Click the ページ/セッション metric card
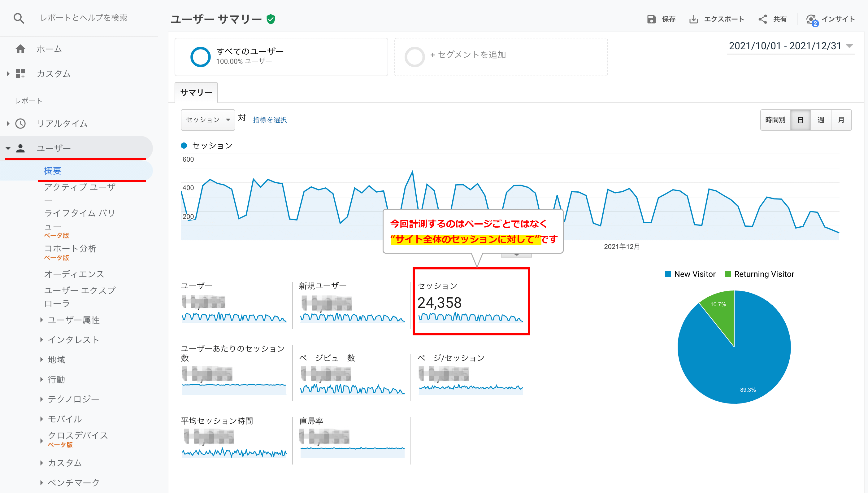The image size is (868, 493). [x=471, y=375]
